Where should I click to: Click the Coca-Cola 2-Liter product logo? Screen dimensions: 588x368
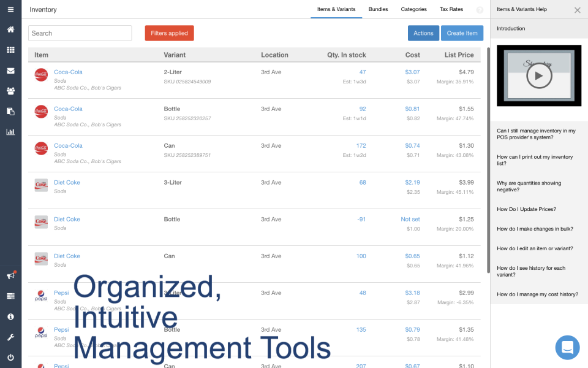pyautogui.click(x=41, y=75)
